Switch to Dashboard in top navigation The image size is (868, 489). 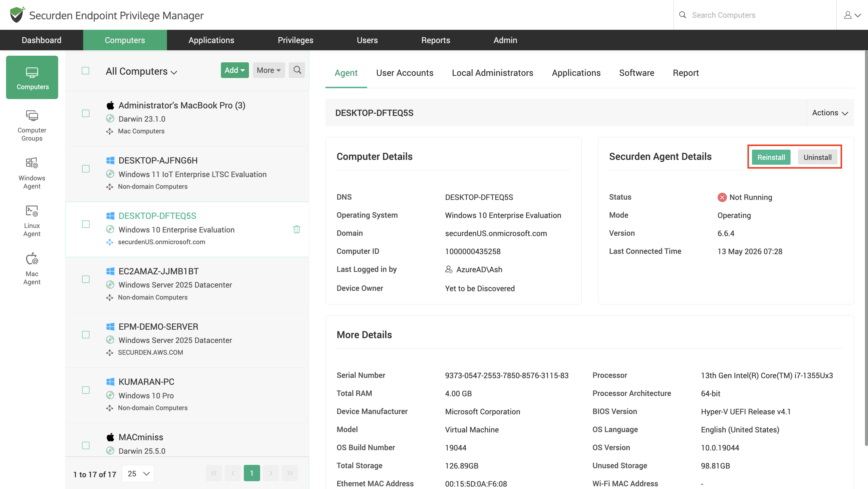point(42,40)
